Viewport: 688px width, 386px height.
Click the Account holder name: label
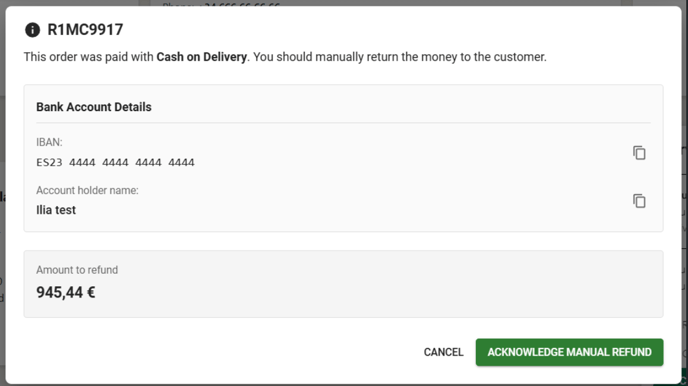[x=87, y=190]
